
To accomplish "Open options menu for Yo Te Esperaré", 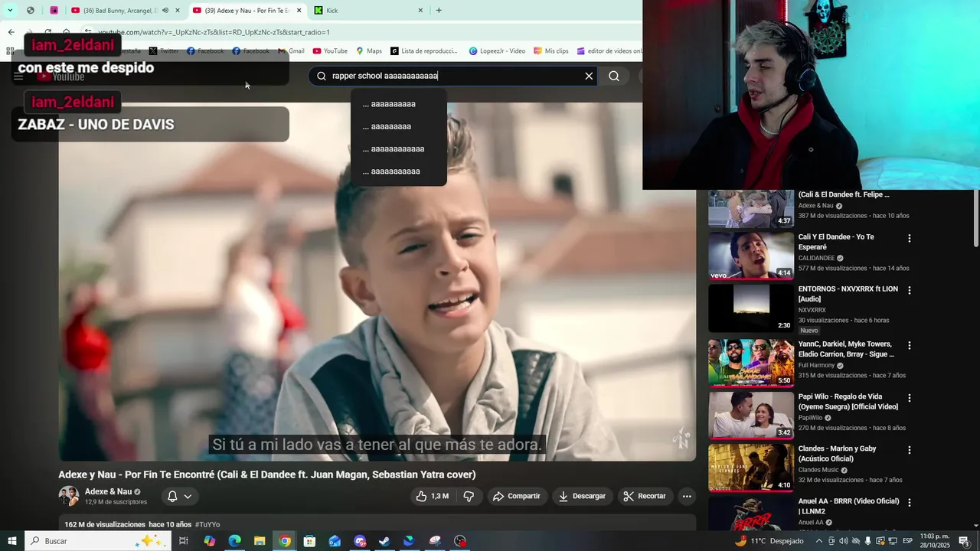I will 910,239.
